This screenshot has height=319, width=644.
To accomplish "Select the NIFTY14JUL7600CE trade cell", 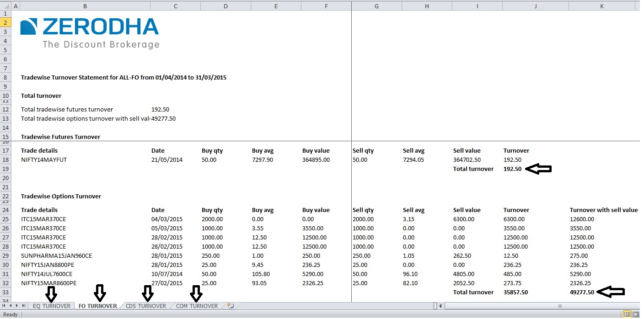I will click(47, 274).
